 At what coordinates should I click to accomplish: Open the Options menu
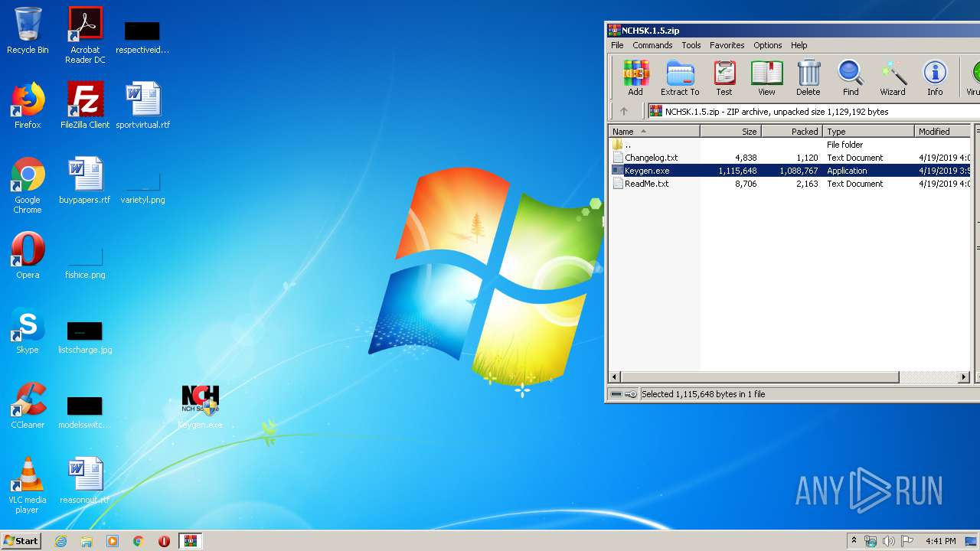coord(767,45)
